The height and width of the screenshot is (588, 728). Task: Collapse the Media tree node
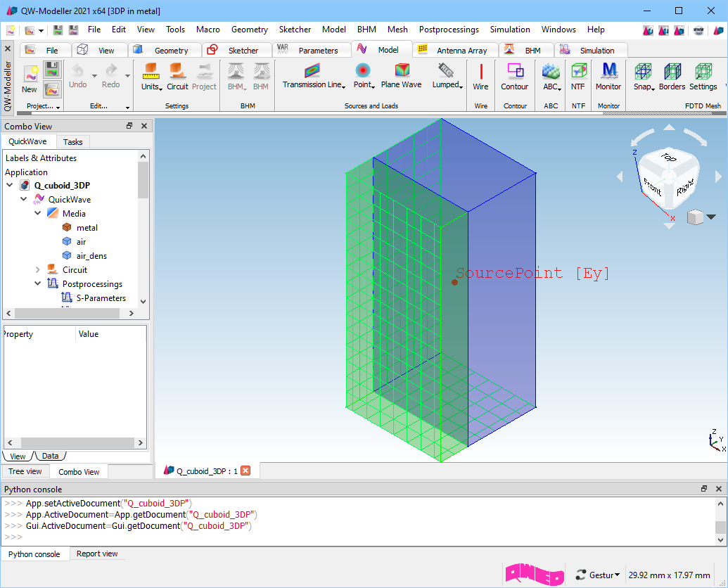point(37,213)
